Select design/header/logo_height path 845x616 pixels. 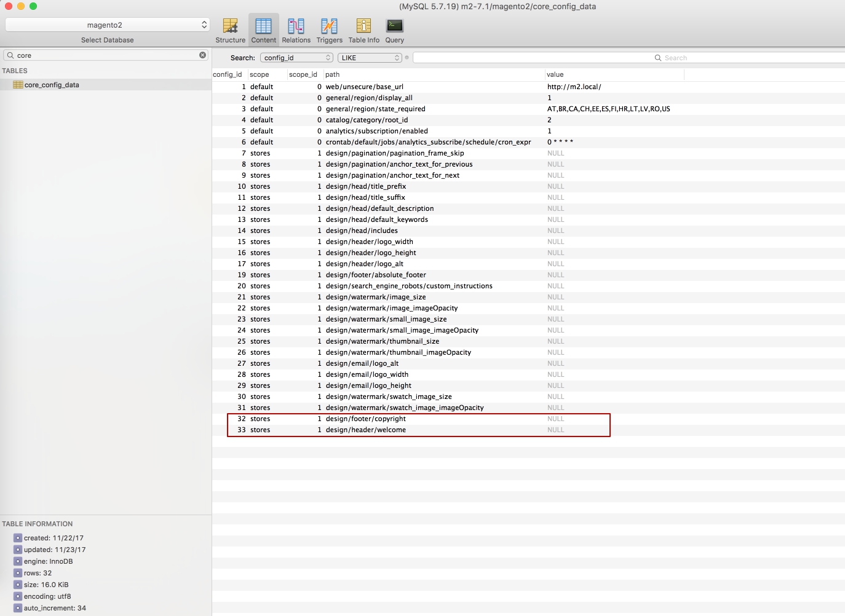[x=371, y=253]
